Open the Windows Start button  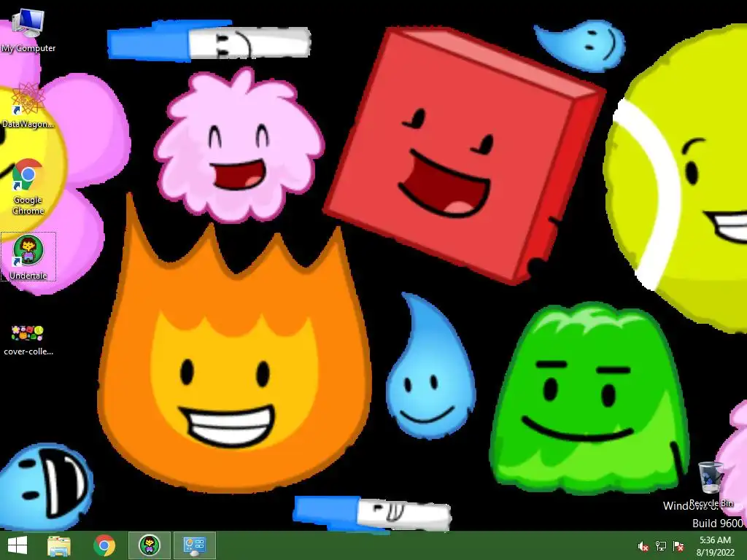pos(18,545)
